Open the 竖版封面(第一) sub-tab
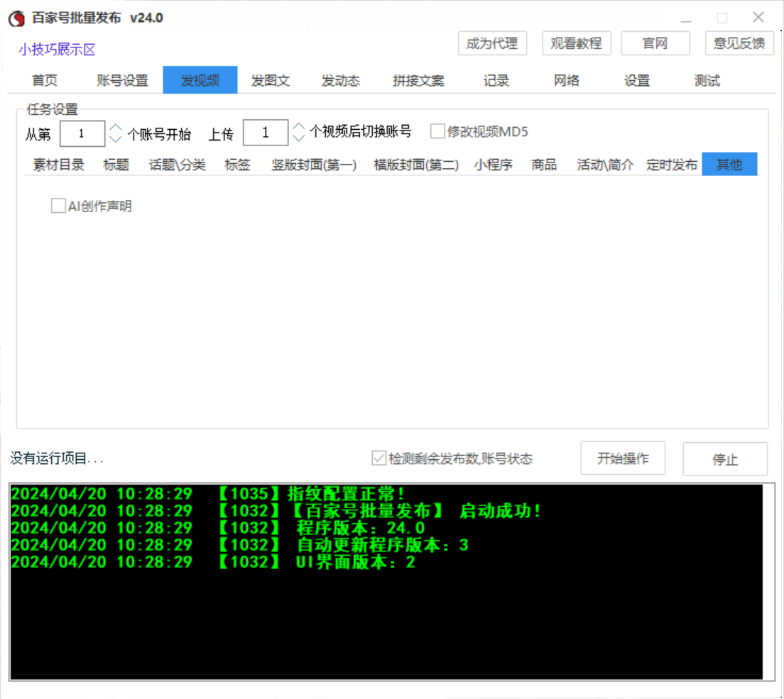The width and height of the screenshot is (784, 699). tap(313, 165)
